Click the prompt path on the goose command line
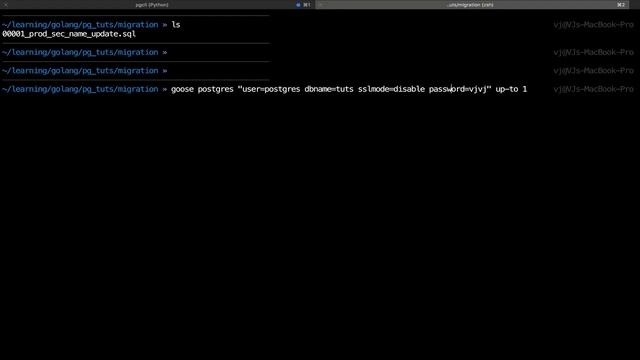This screenshot has width=640, height=360. 80,89
